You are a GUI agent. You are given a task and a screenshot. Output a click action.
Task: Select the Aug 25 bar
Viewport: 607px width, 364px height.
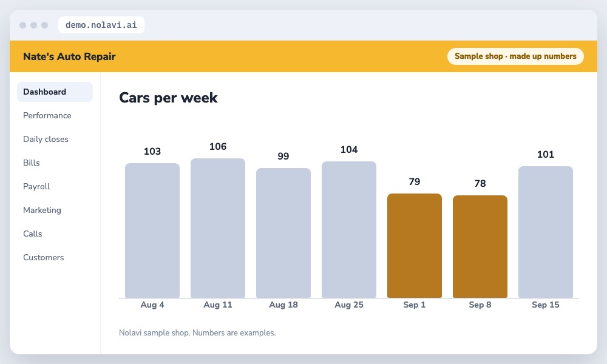click(349, 230)
